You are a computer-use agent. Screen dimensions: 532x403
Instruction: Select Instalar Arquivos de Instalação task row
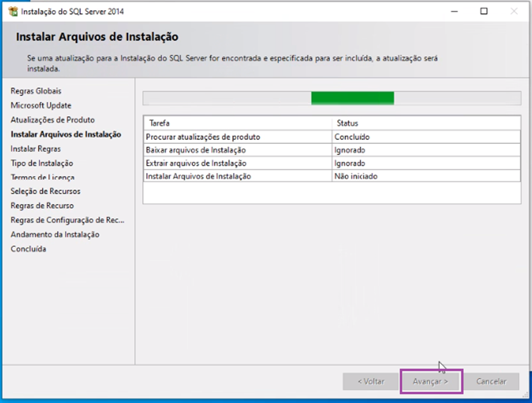pos(332,176)
